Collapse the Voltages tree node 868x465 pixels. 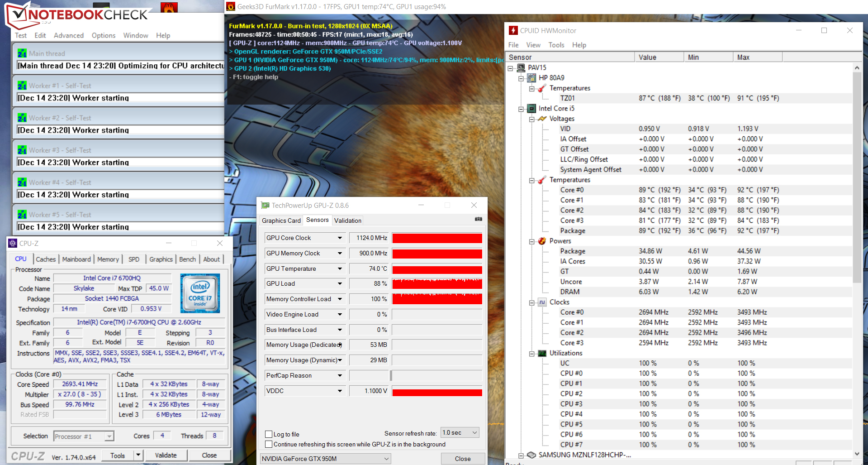531,119
